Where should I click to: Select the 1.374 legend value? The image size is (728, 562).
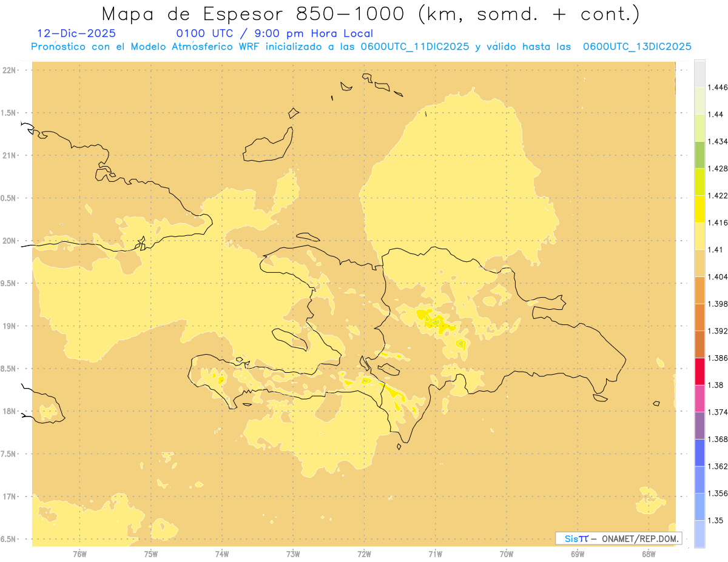coord(719,412)
